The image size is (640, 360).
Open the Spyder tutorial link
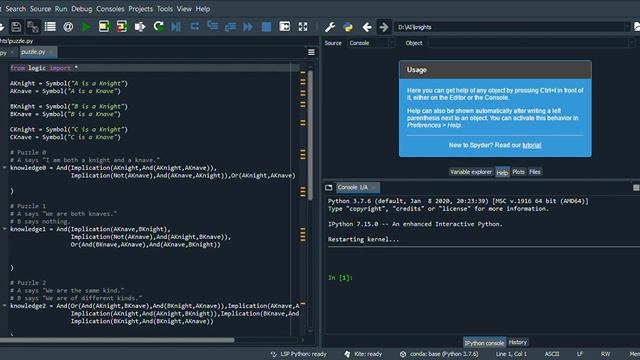click(x=532, y=145)
